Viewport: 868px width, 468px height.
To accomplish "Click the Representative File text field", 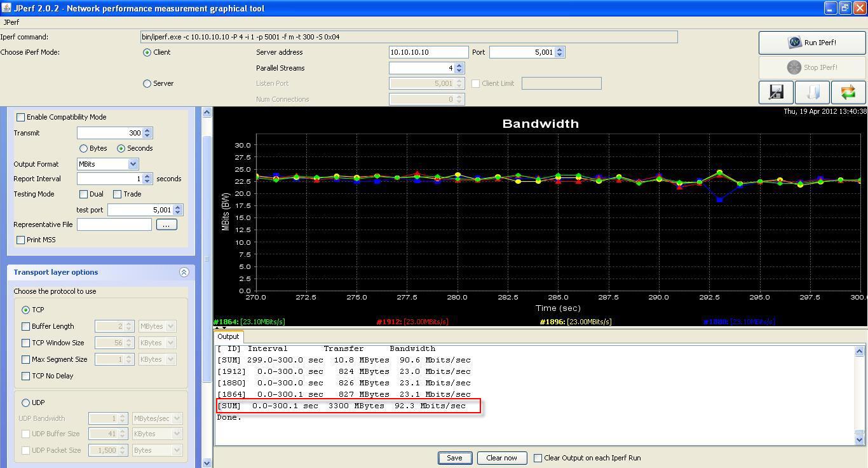I will point(114,224).
